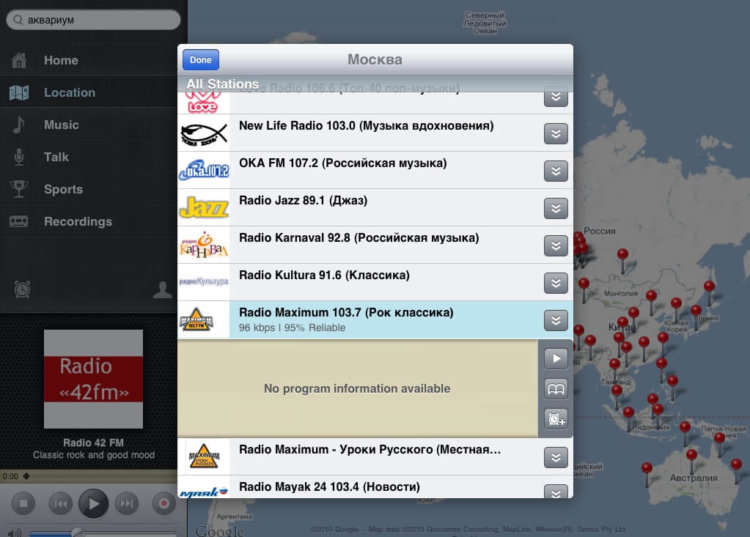The height and width of the screenshot is (537, 750).
Task: Click the Music note icon
Action: point(19,124)
